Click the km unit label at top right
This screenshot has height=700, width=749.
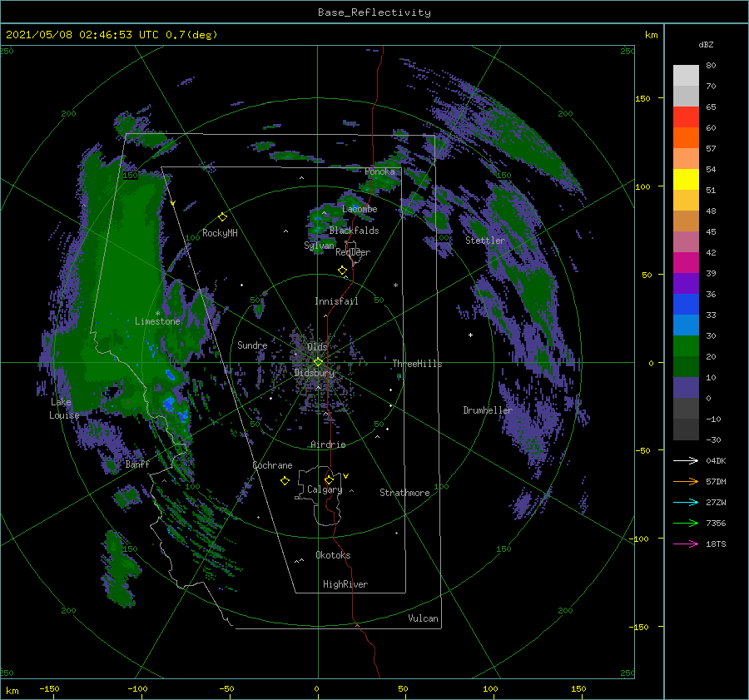(651, 35)
